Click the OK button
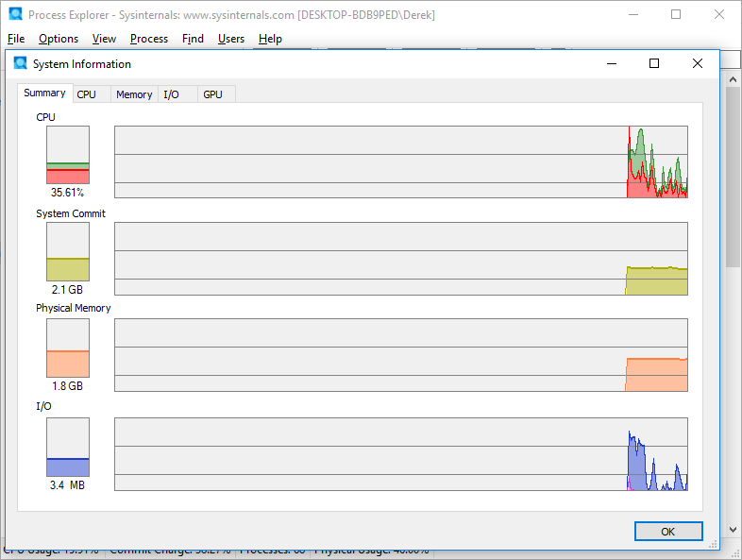 coord(668,531)
